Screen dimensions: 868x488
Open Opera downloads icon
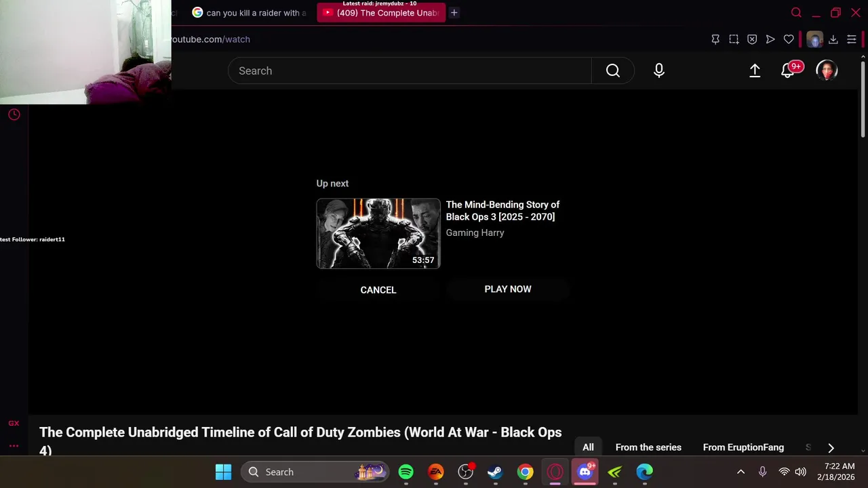(833, 39)
